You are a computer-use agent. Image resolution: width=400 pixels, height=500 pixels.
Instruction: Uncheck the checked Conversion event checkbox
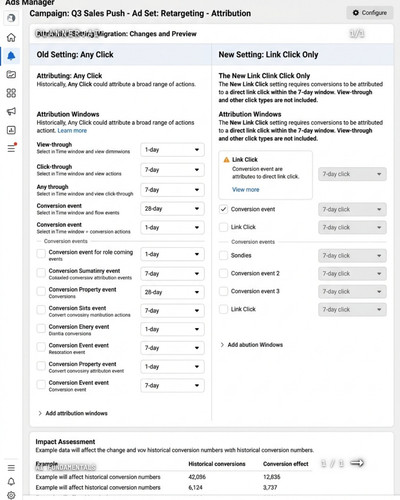[x=223, y=209]
